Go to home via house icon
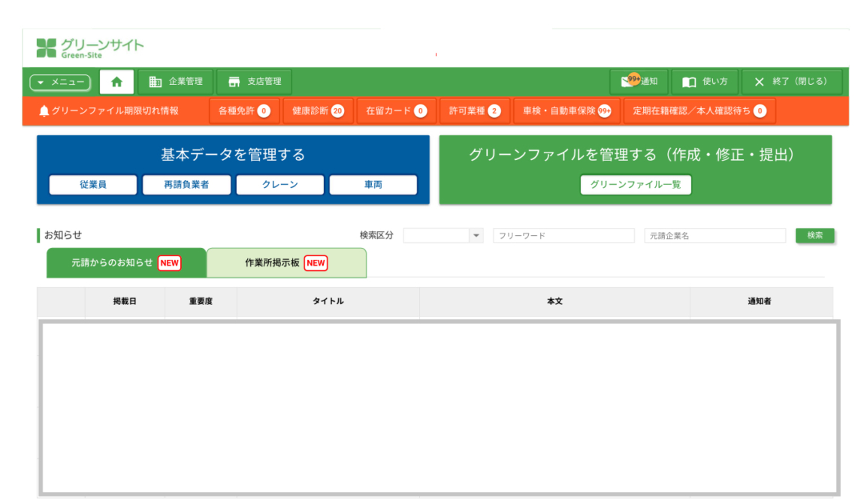Screen dimensions: 864x504 (116, 82)
